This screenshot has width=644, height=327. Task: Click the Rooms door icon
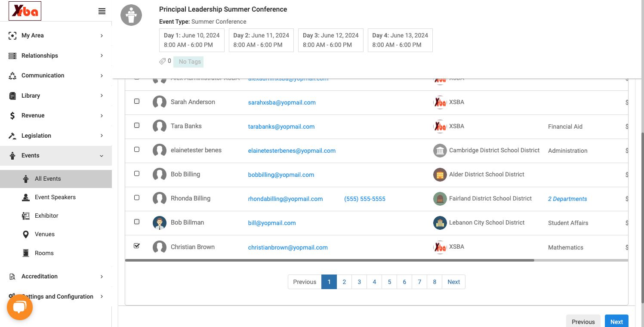26,253
